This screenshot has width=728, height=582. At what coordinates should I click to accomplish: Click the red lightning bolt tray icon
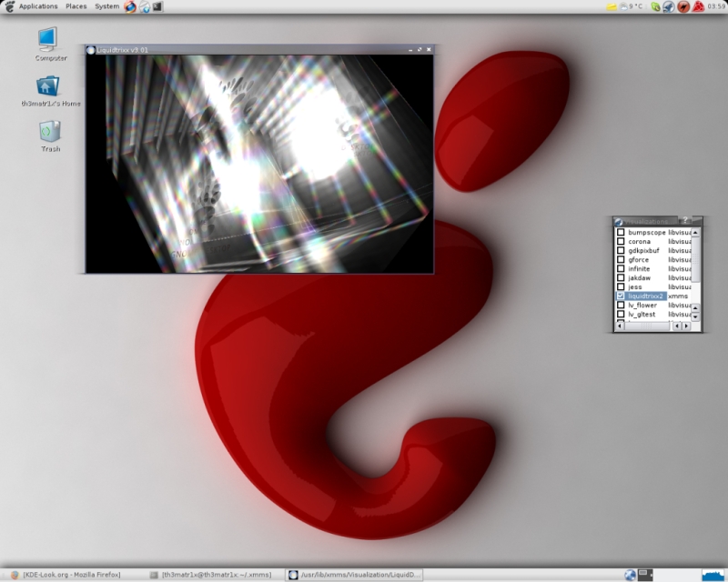[683, 6]
